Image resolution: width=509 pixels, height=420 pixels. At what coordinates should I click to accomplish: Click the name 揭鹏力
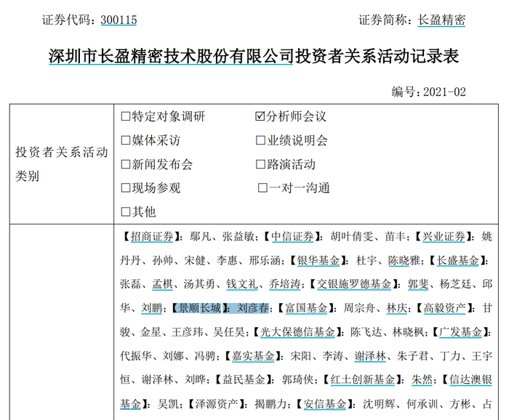tap(270, 404)
